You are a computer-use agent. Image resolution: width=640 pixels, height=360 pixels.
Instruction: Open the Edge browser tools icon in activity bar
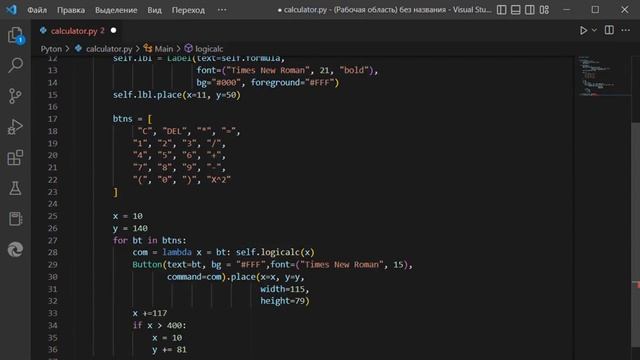pos(16,249)
